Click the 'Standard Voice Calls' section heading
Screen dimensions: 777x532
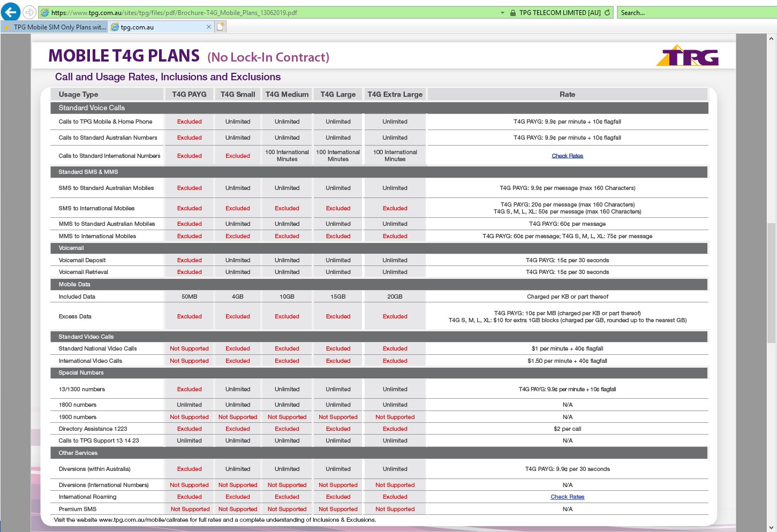(92, 108)
